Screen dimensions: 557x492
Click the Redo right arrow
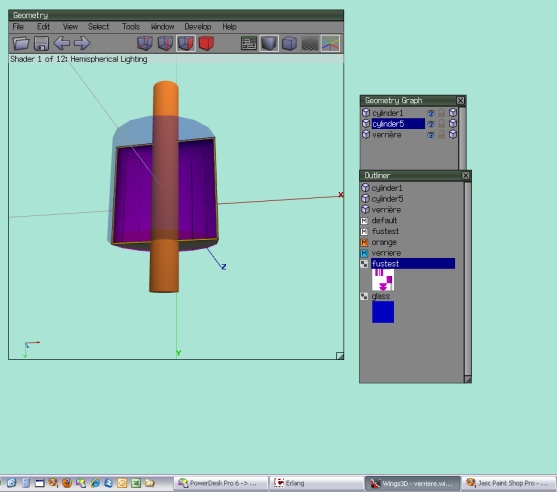click(x=82, y=43)
